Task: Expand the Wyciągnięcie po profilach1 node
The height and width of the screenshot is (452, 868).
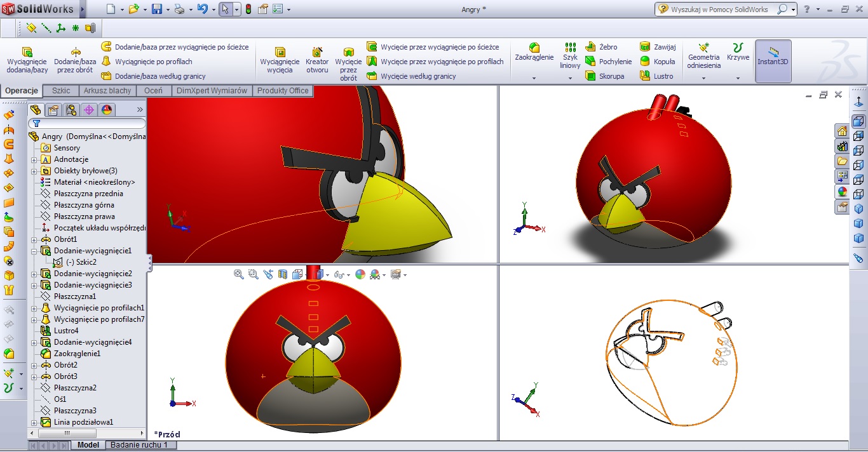Action: point(34,308)
